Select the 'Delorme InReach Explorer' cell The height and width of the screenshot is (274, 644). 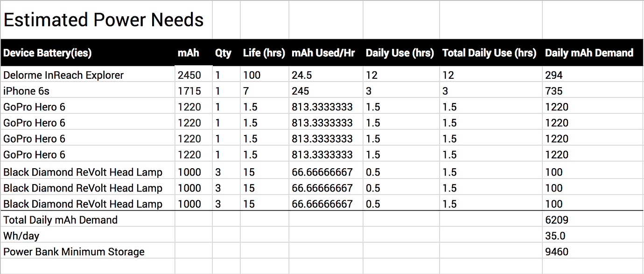pos(63,75)
